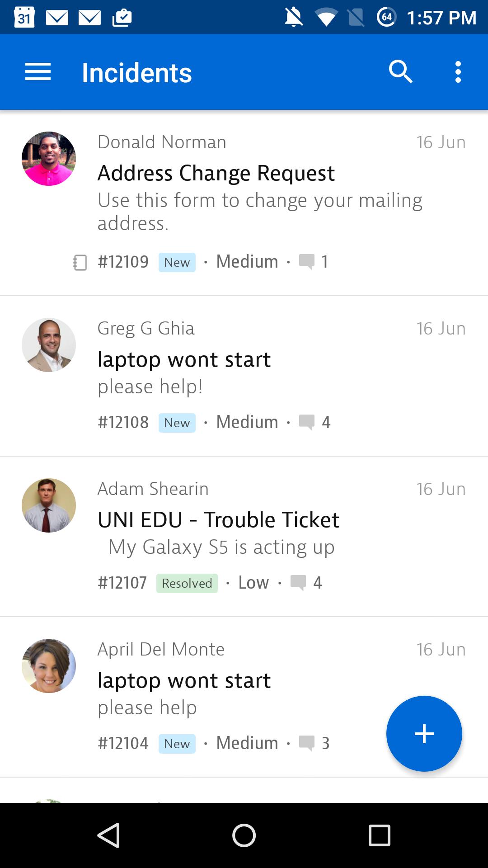Tap April Del Monte's avatar photo

49,666
